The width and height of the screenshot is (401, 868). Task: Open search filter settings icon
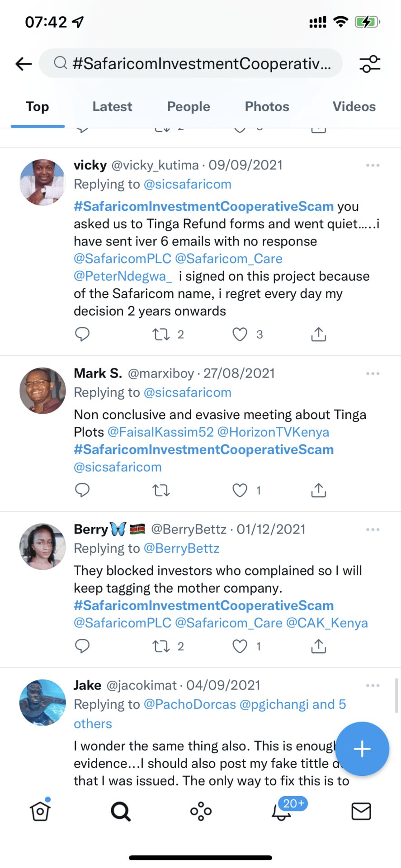coord(370,64)
